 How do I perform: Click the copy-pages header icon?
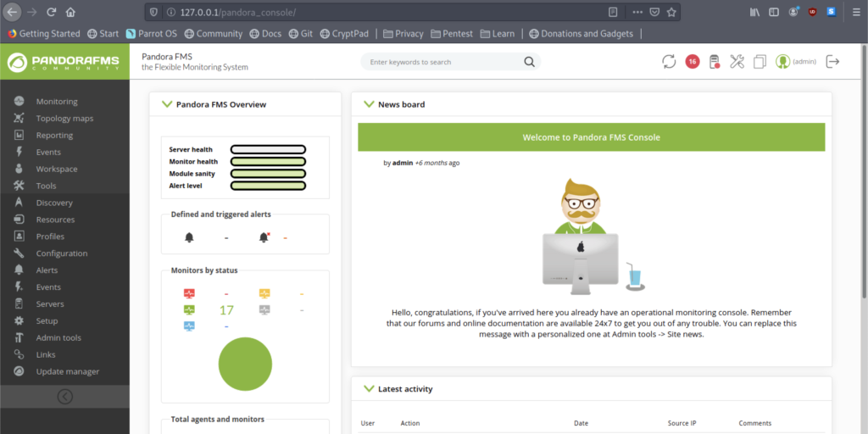click(759, 61)
